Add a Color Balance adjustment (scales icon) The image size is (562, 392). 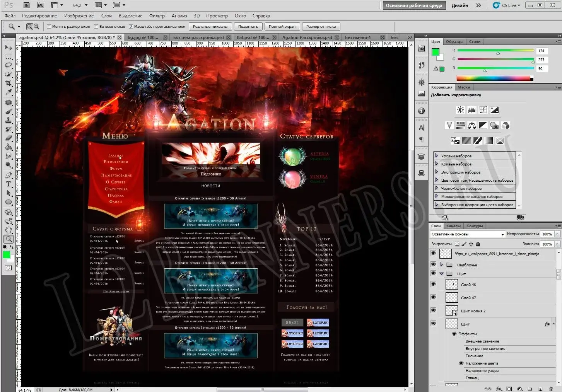click(x=471, y=125)
